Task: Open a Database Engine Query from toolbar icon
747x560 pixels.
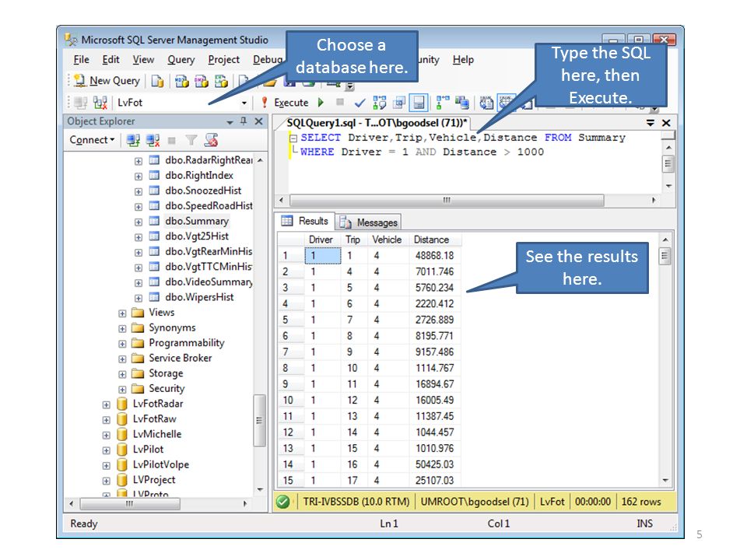Action: 157,82
